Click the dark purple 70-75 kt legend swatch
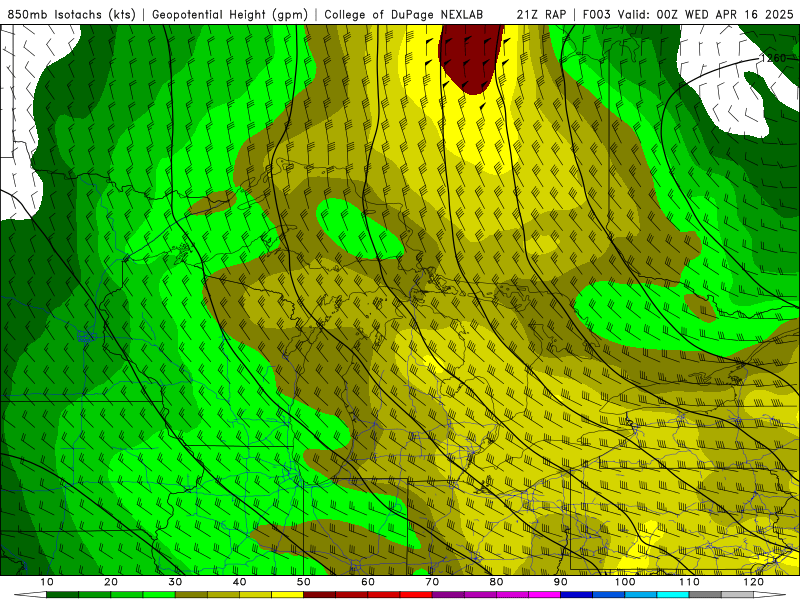This screenshot has height=600, width=800. pos(448,595)
